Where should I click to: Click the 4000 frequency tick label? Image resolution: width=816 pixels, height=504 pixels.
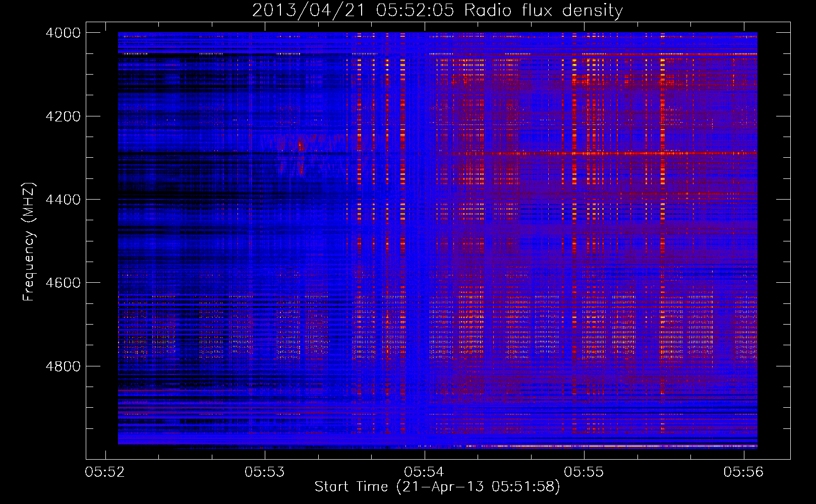(x=63, y=33)
